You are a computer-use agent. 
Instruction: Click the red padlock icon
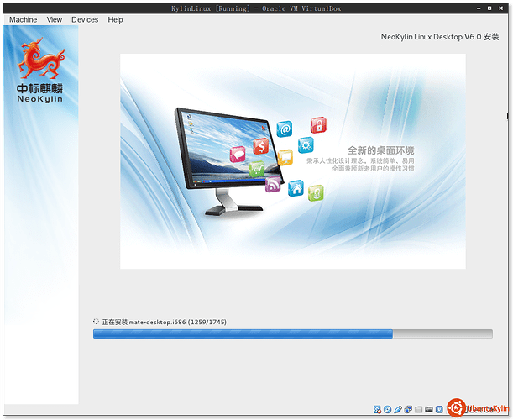pos(318,126)
